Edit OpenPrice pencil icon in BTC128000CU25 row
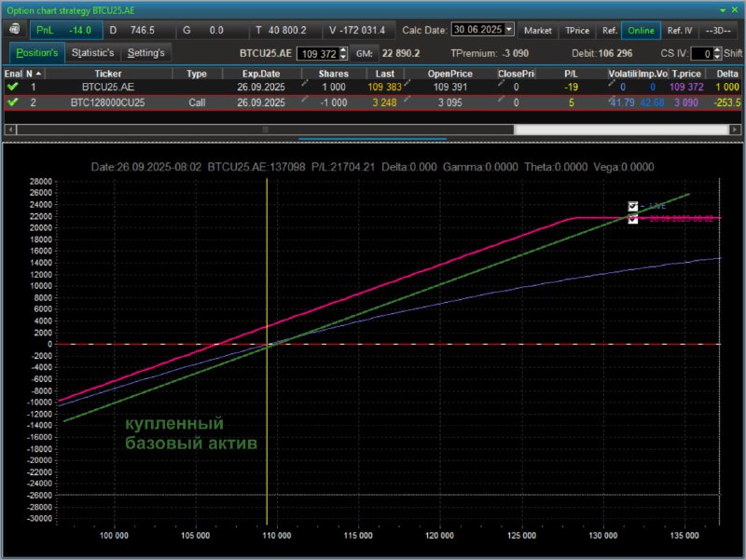 click(408, 99)
